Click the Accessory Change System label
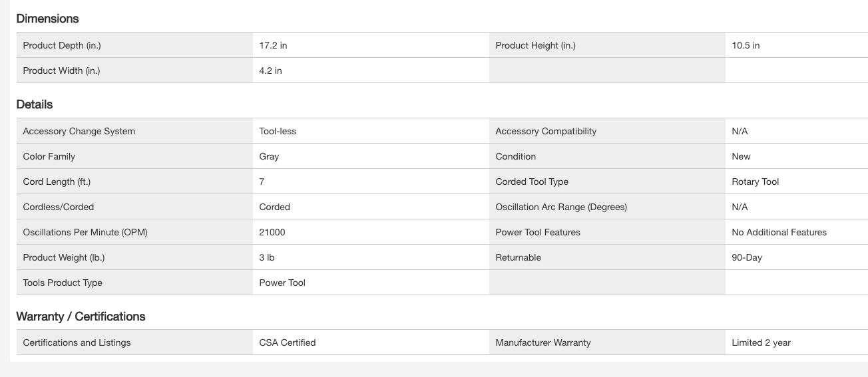Image resolution: width=868 pixels, height=377 pixels. click(79, 131)
